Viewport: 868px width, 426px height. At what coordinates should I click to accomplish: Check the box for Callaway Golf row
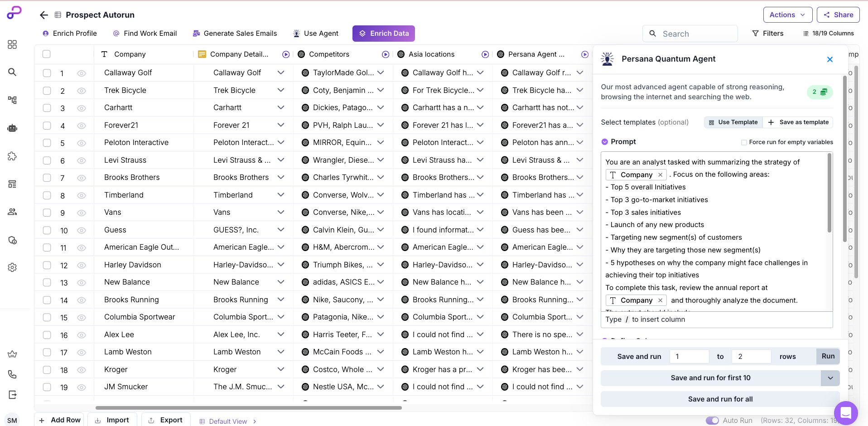47,73
